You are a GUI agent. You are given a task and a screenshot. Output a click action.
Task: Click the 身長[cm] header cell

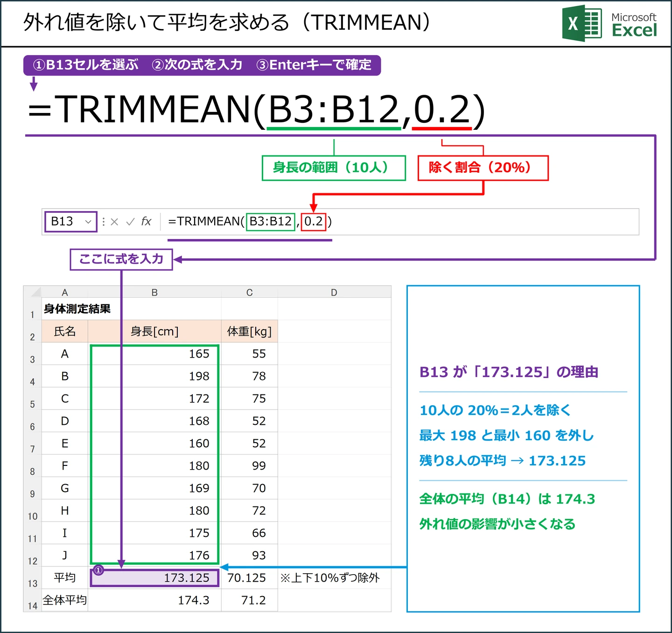154,331
